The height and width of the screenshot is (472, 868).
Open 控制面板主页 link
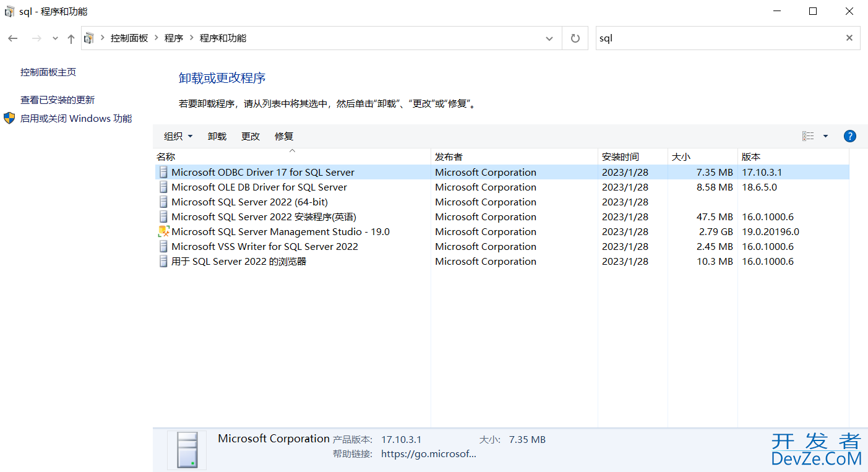tap(48, 72)
